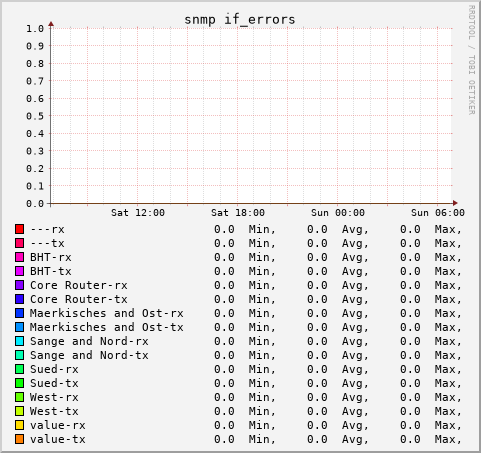Click the 0.9 y-axis value
The height and width of the screenshot is (453, 481).
[x=35, y=46]
